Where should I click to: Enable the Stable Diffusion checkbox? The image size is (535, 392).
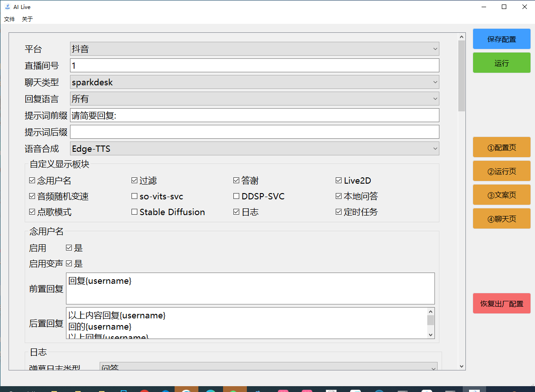tap(134, 212)
